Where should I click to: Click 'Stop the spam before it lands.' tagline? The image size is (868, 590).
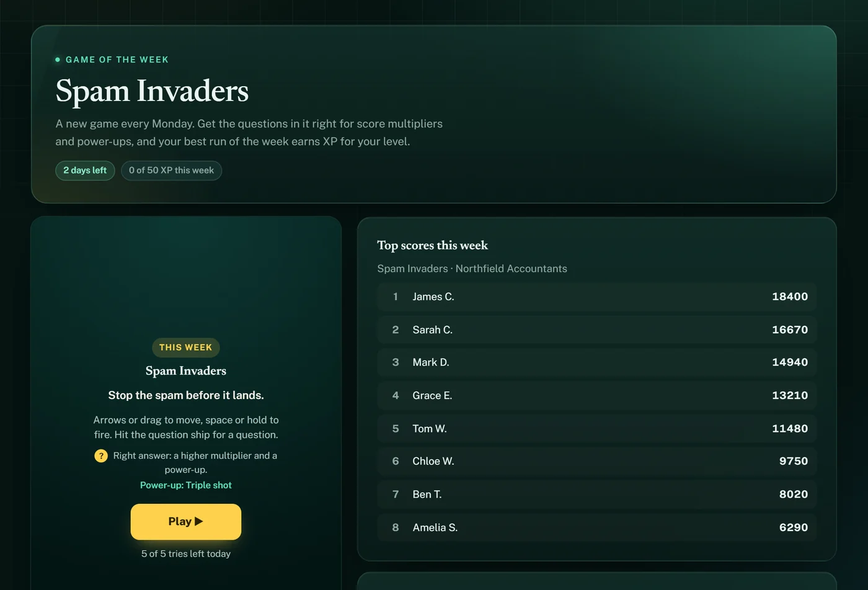click(x=186, y=395)
